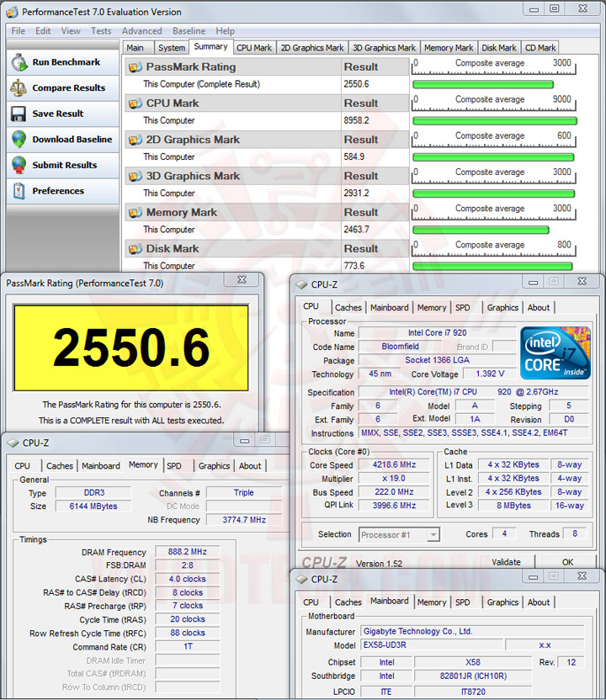This screenshot has width=606, height=700.
Task: Open the Baseline menu
Action: tap(189, 31)
